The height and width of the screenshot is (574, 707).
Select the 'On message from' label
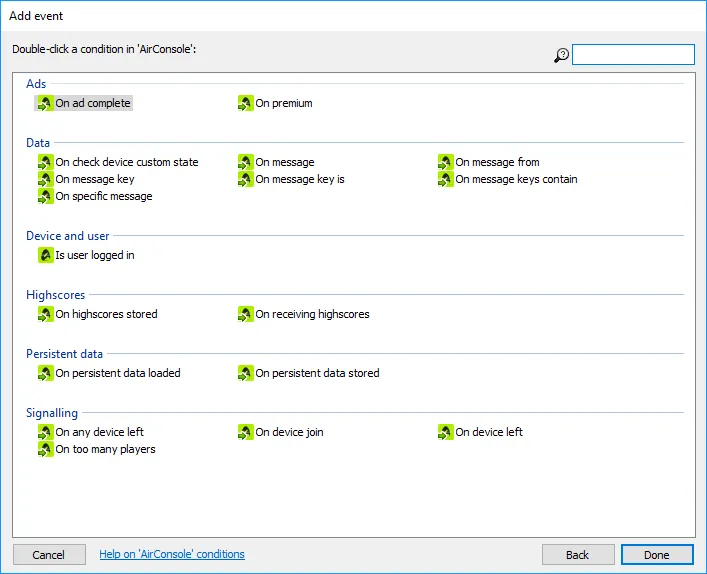click(497, 162)
